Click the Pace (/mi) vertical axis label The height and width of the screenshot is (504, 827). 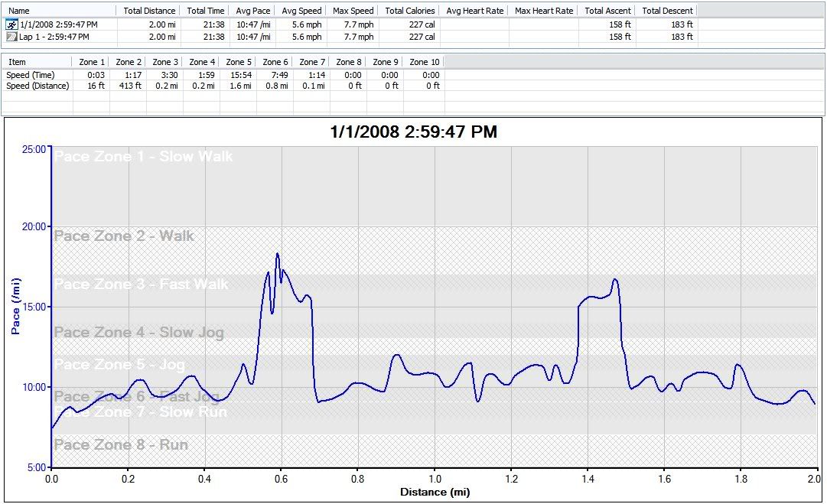point(15,307)
